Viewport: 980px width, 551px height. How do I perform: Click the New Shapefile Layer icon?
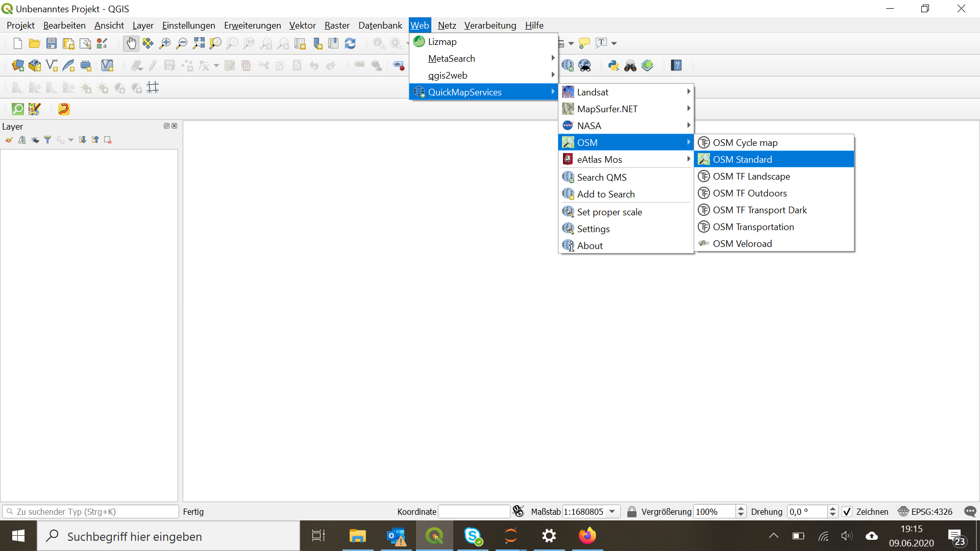tap(52, 65)
